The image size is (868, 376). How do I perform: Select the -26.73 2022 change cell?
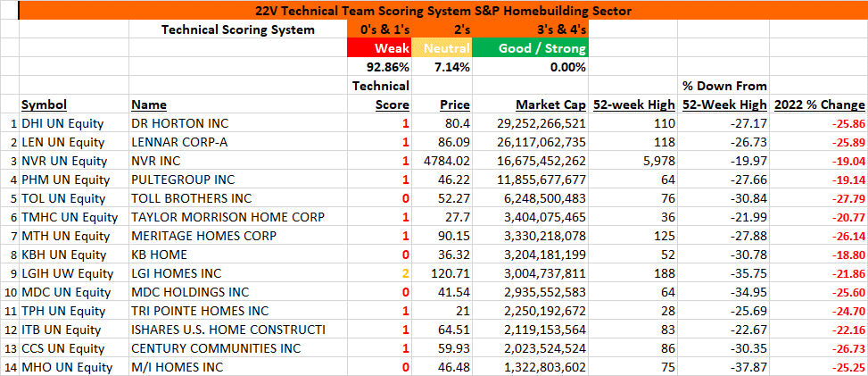pyautogui.click(x=819, y=349)
